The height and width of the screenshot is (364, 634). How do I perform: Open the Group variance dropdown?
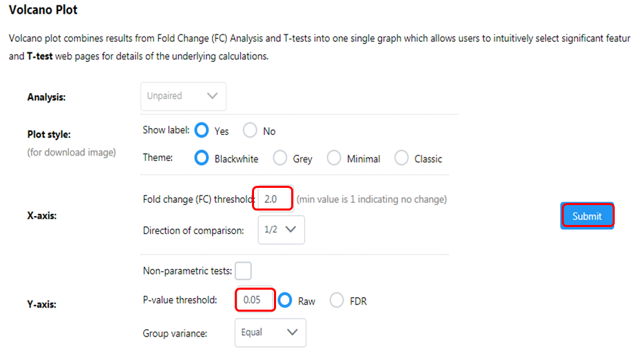pyautogui.click(x=270, y=332)
